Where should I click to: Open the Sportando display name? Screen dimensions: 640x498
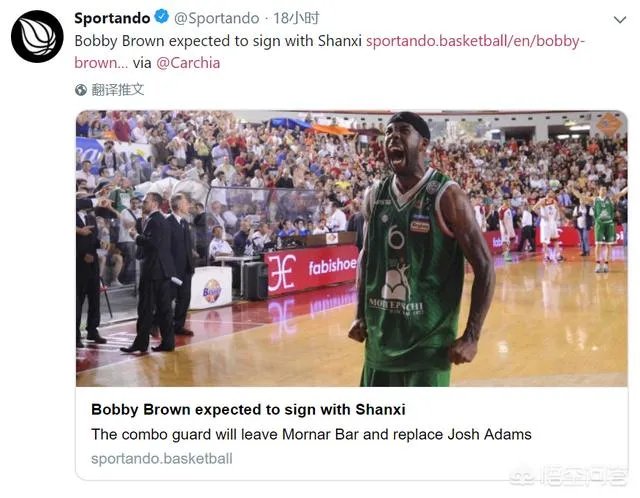click(112, 18)
